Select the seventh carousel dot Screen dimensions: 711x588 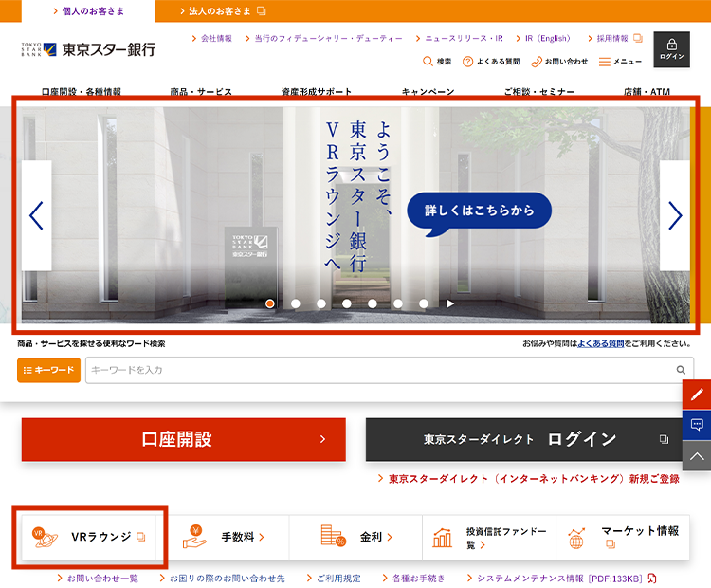pos(424,303)
